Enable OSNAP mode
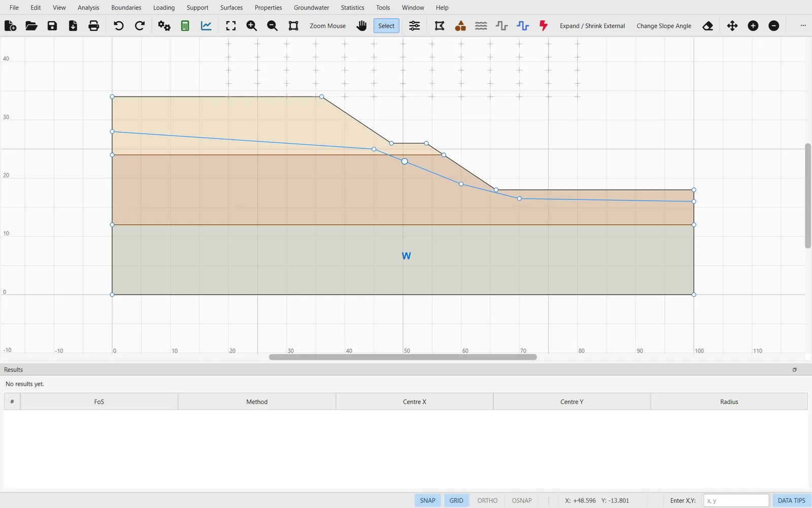The height and width of the screenshot is (508, 812). coord(522,500)
